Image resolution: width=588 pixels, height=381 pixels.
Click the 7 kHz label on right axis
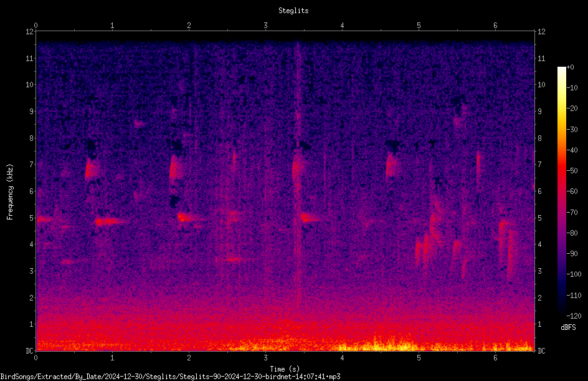(x=539, y=165)
